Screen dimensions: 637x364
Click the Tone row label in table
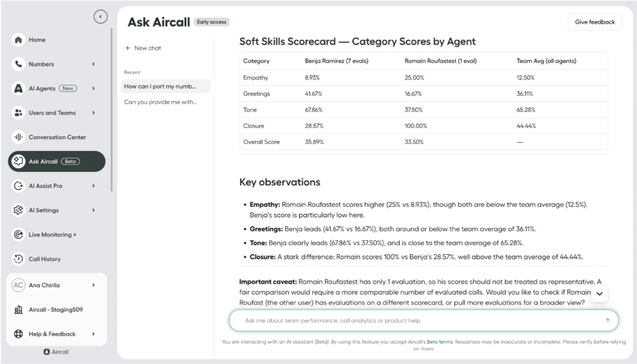coord(250,110)
